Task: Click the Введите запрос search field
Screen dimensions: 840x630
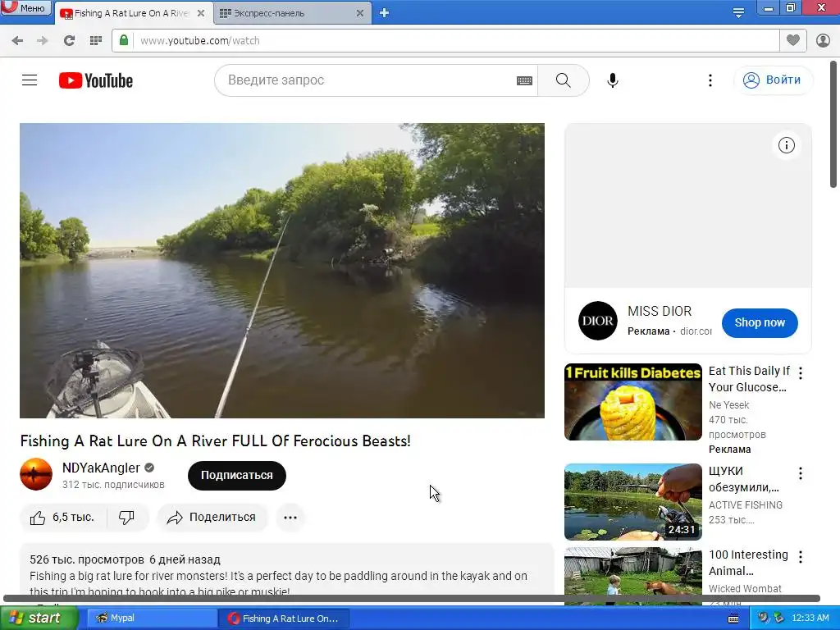Action: (370, 80)
